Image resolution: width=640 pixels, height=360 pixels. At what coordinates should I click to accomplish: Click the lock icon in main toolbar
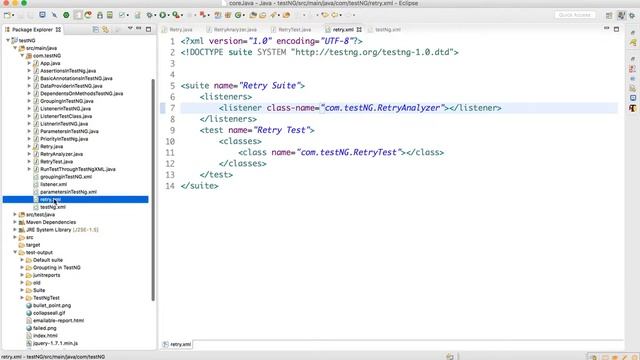pos(100,15)
